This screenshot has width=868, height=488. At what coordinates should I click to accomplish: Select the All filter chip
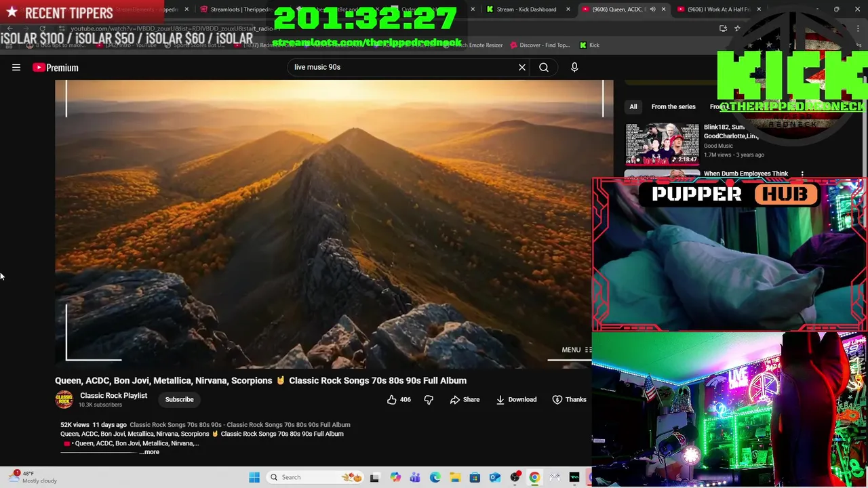pyautogui.click(x=633, y=106)
